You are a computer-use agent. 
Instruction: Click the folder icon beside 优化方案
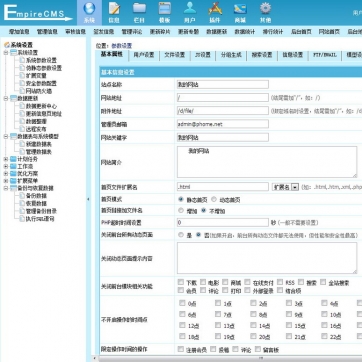point(13,174)
